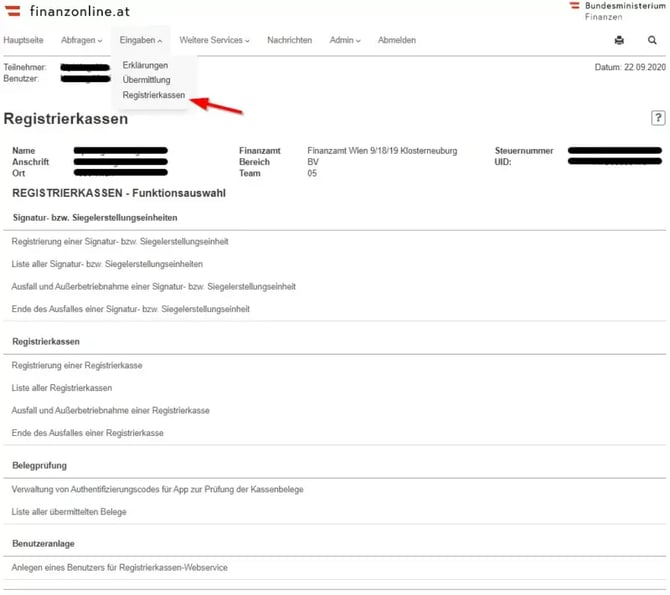
Task: Click Abmelden to log out
Action: [x=397, y=41]
